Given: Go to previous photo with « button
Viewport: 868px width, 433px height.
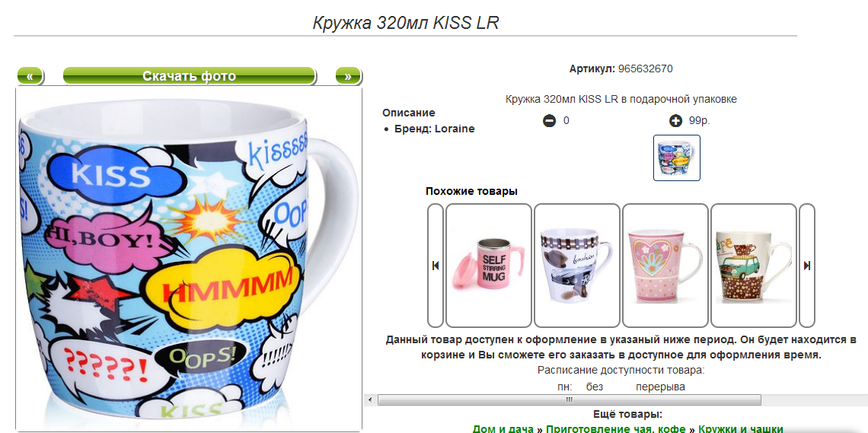Looking at the screenshot, I should tap(30, 76).
